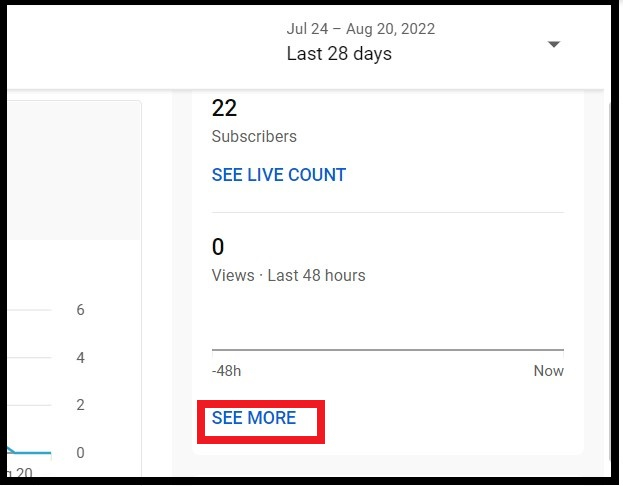Screen dimensions: 623x486
Task: Click the gray panel above the chart
Action: click(70, 170)
